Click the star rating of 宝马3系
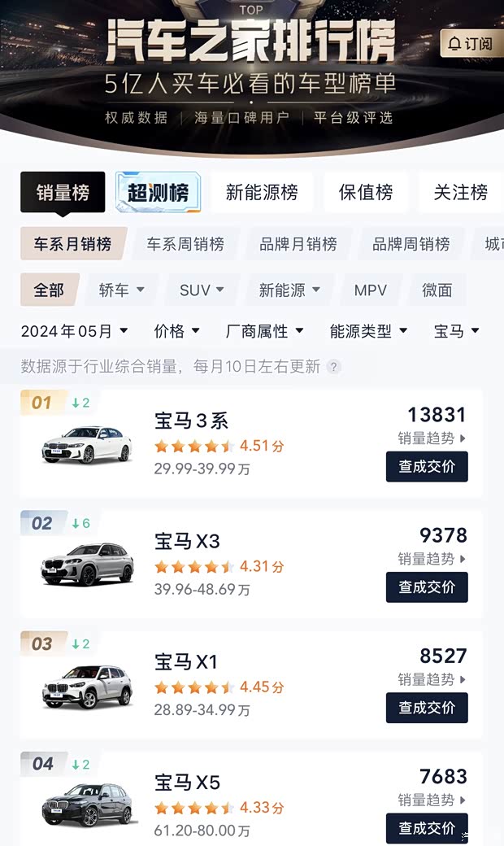504x846 pixels. (195, 446)
